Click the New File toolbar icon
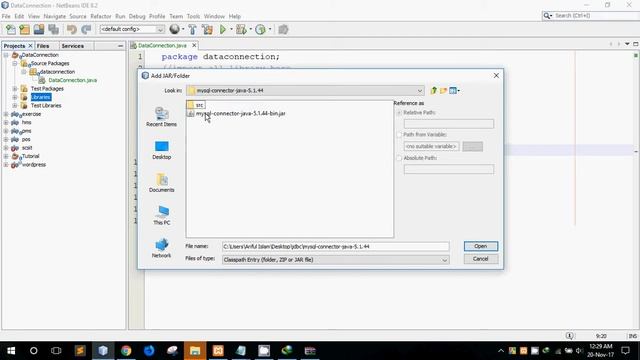Viewport: 640px width, 360px height. tap(11, 29)
